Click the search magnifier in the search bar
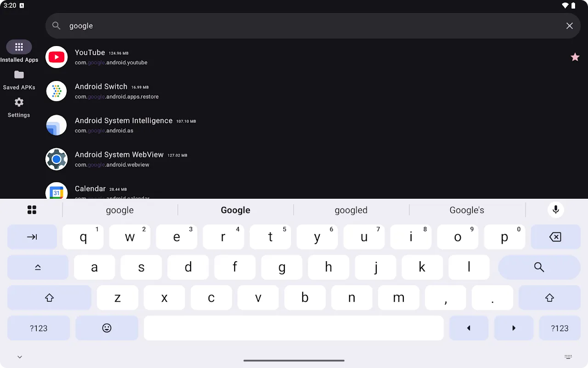The image size is (588, 368). (56, 26)
